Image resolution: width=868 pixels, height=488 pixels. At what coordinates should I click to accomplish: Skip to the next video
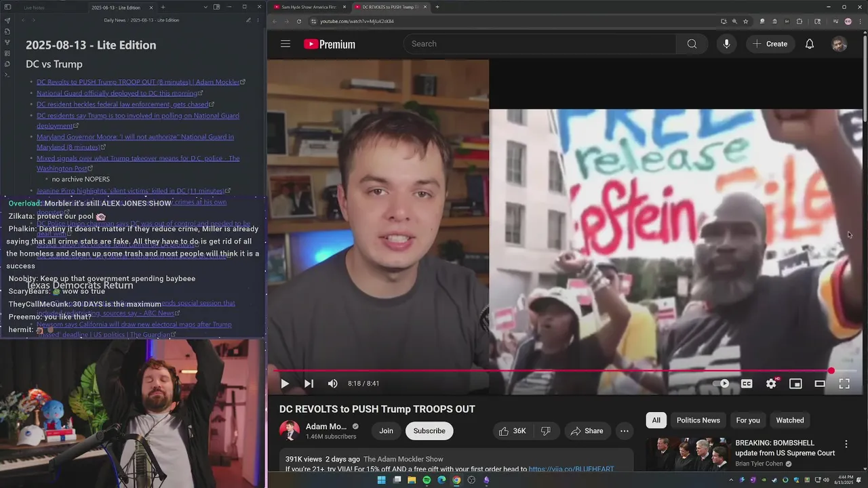[309, 384]
